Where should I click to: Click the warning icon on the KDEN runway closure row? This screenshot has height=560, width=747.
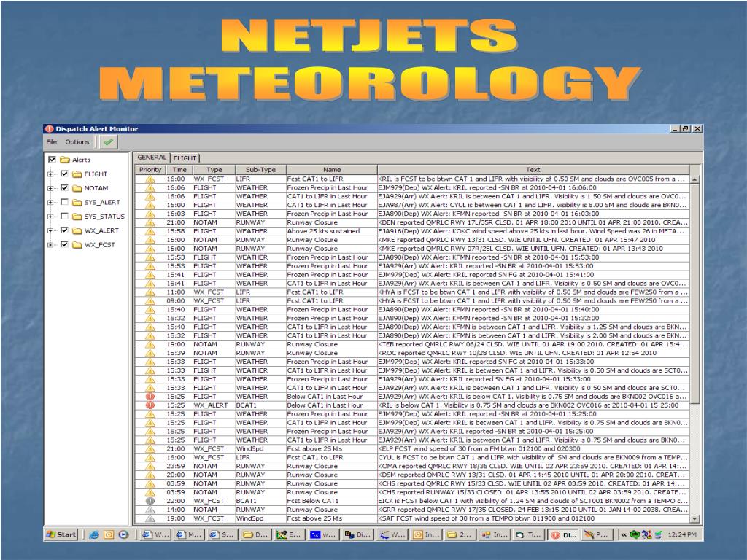(150, 222)
